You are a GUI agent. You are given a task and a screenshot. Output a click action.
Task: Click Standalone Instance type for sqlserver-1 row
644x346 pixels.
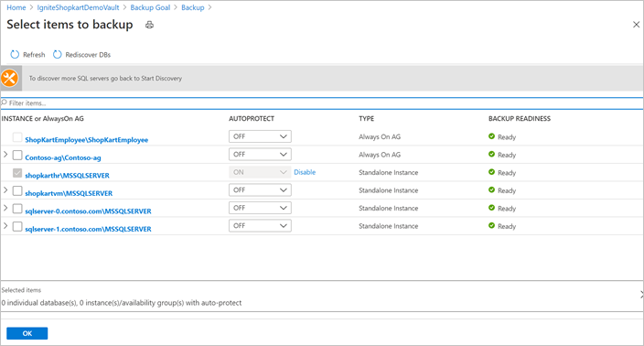click(389, 226)
